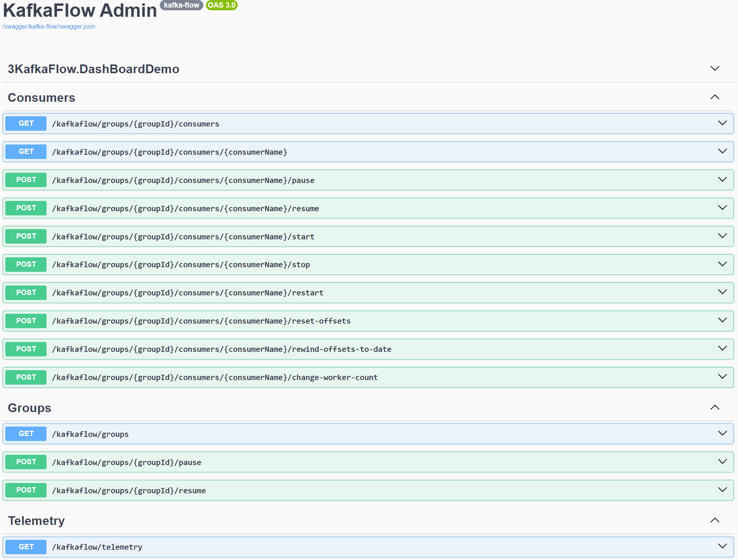Expand the reset-offsets endpoint arrow
The height and width of the screenshot is (560, 738).
(722, 320)
